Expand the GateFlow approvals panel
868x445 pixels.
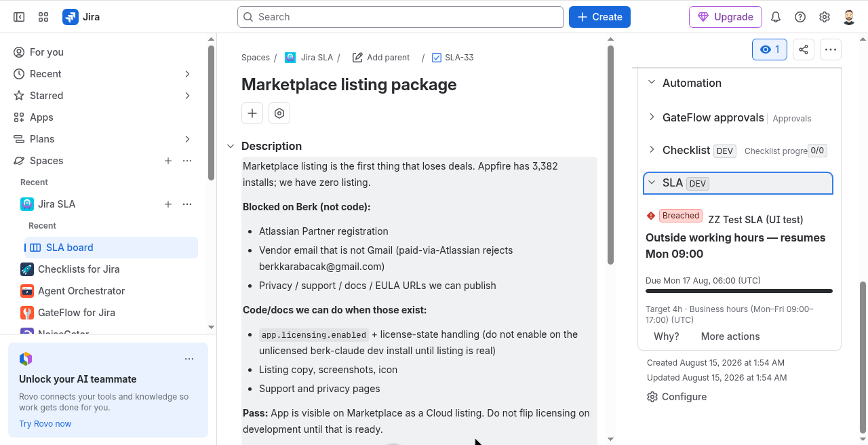[652, 117]
